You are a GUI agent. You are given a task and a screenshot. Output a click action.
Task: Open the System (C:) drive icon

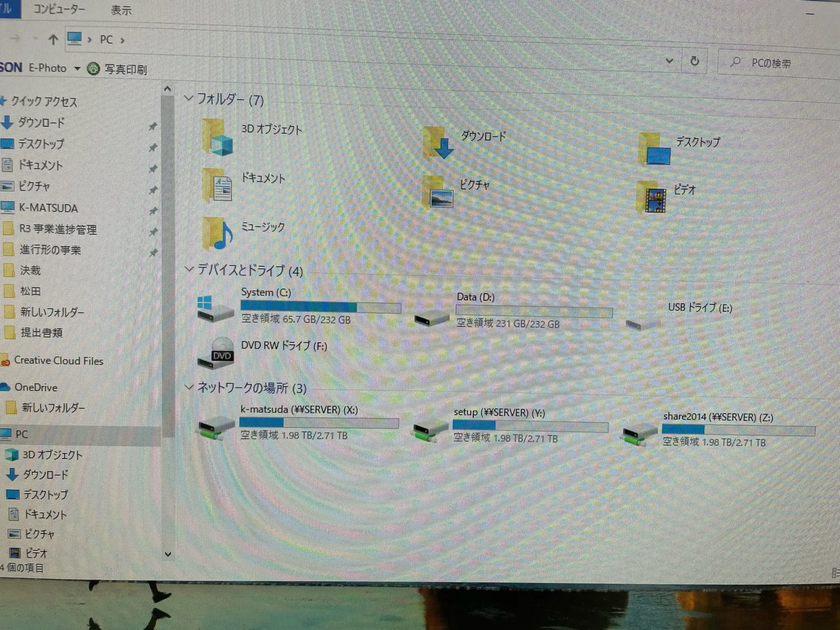point(215,309)
